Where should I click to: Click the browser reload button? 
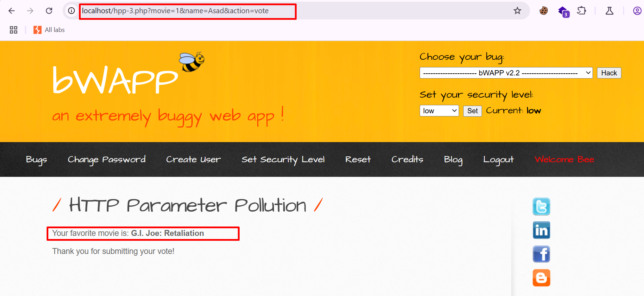[49, 11]
